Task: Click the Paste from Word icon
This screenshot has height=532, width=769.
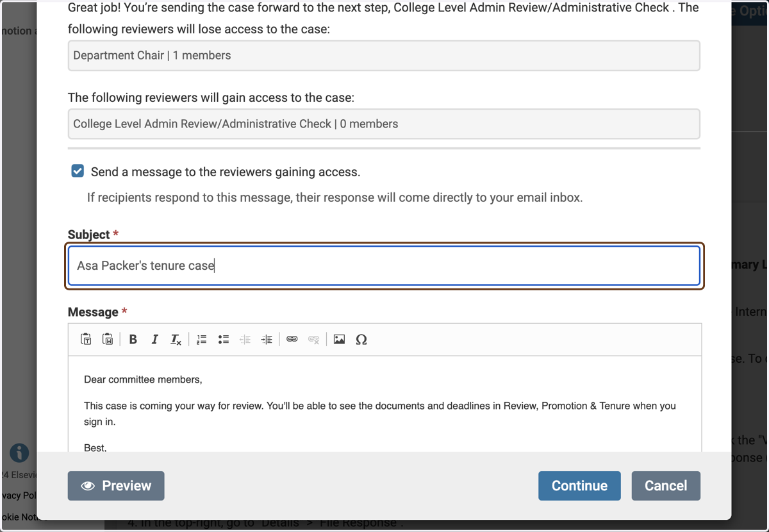Action: tap(108, 339)
